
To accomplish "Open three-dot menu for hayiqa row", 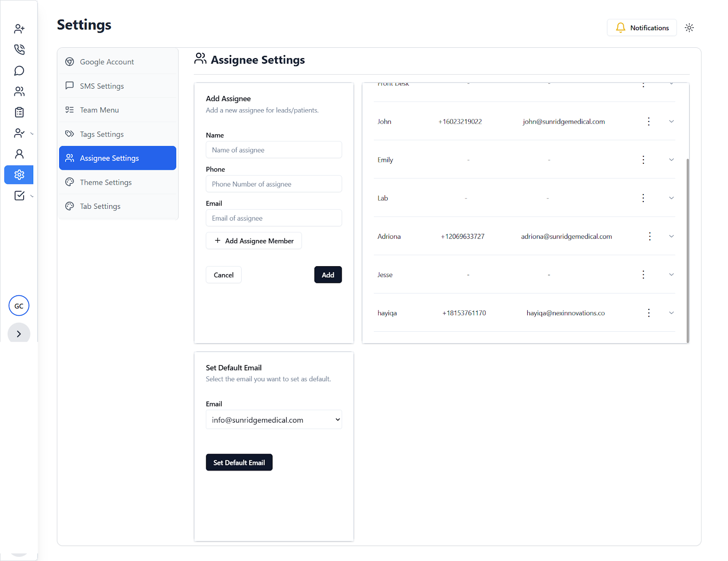I will [x=648, y=313].
